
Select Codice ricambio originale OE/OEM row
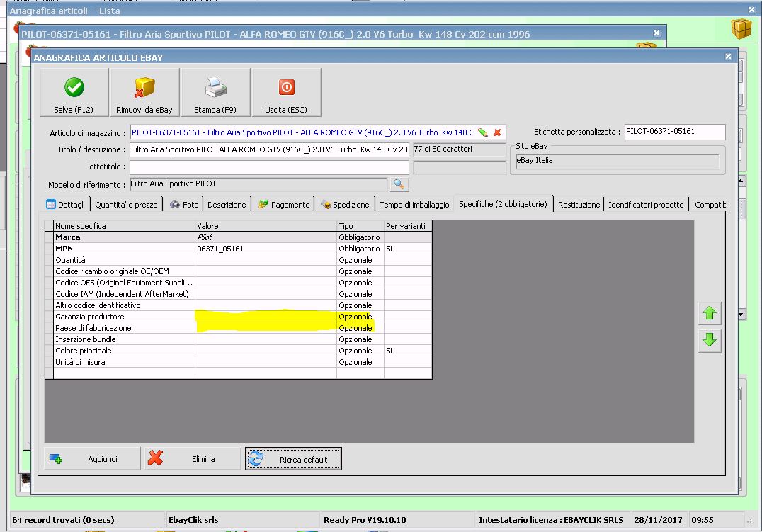pyautogui.click(x=238, y=271)
